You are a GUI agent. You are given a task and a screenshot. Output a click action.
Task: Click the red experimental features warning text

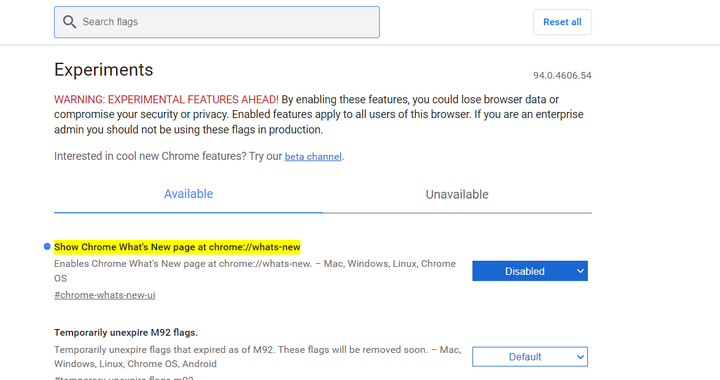tap(166, 100)
